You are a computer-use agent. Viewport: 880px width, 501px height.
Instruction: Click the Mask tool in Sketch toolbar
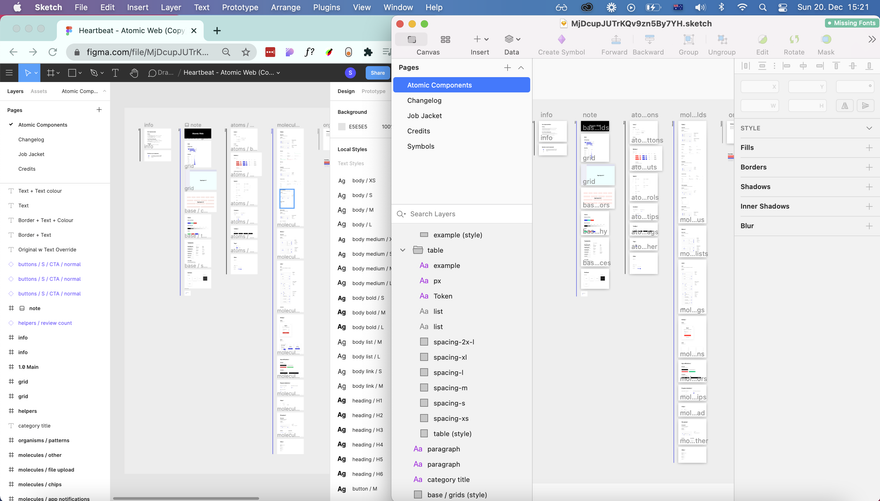[x=826, y=40]
